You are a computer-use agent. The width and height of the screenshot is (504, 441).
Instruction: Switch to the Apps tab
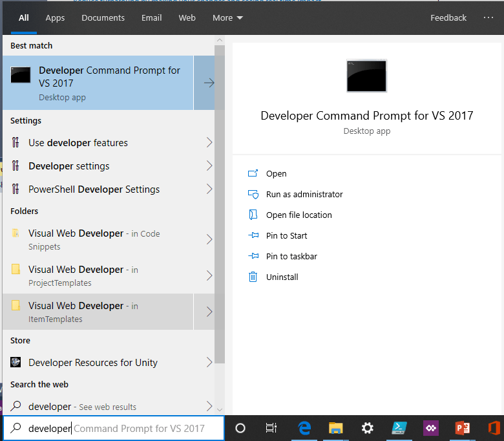click(55, 17)
